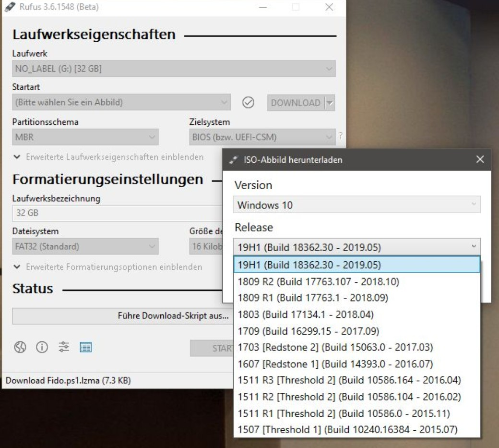The image size is (499, 448).
Task: Open the cluster size 16 Kilobyte dropdown
Action: 206,246
